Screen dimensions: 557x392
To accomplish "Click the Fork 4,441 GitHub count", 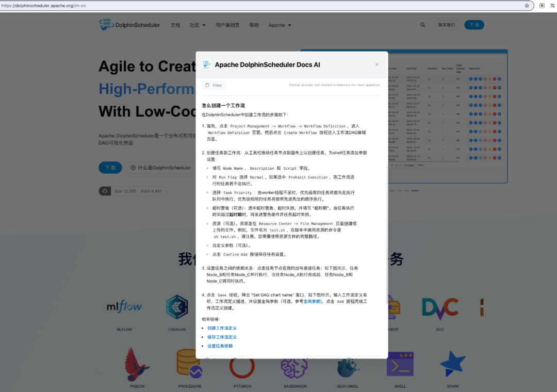I will (151, 191).
